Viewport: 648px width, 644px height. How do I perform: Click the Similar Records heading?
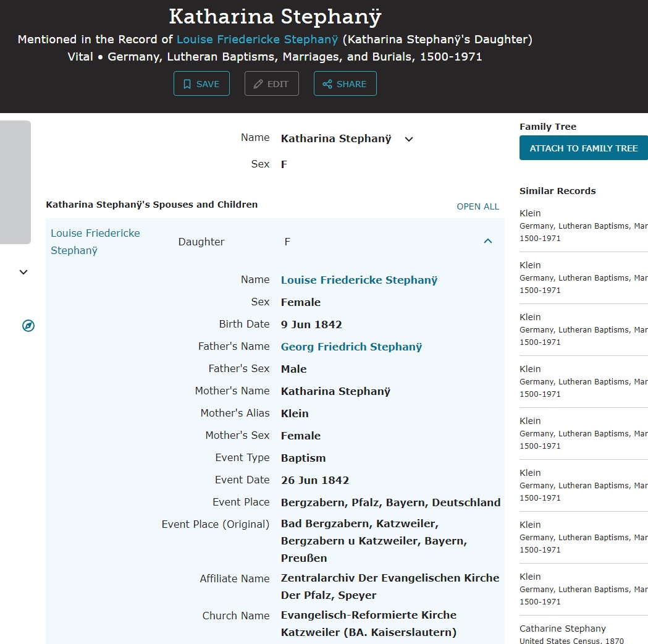point(557,191)
